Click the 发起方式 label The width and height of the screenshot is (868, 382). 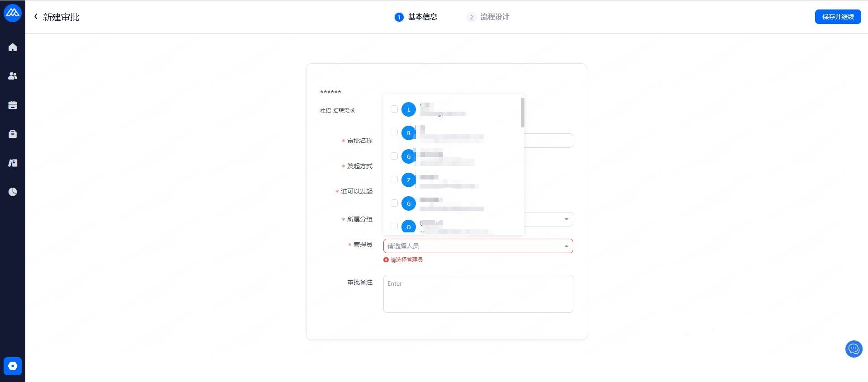(x=360, y=166)
